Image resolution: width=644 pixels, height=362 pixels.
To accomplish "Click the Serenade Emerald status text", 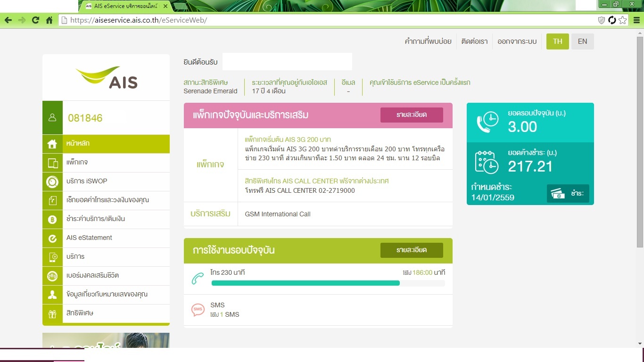I will click(210, 91).
